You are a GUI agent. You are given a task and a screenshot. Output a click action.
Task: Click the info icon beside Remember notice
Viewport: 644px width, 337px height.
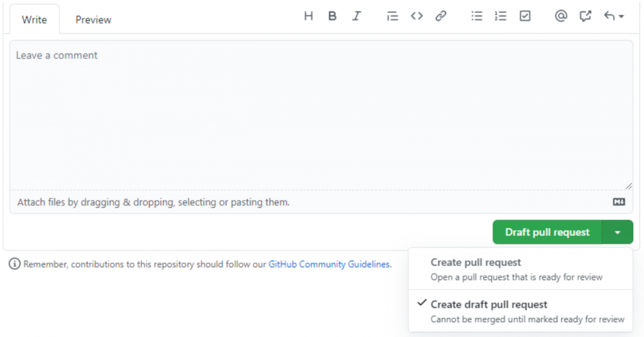(x=14, y=264)
